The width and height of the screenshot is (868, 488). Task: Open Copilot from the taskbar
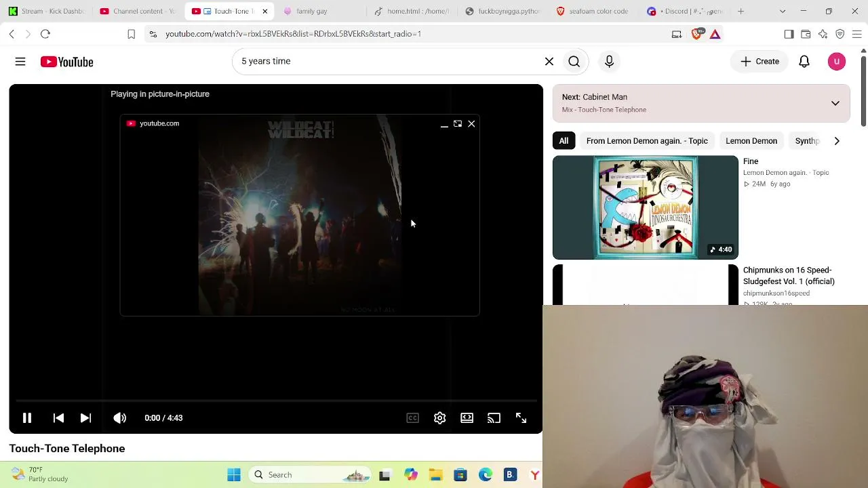(411, 475)
